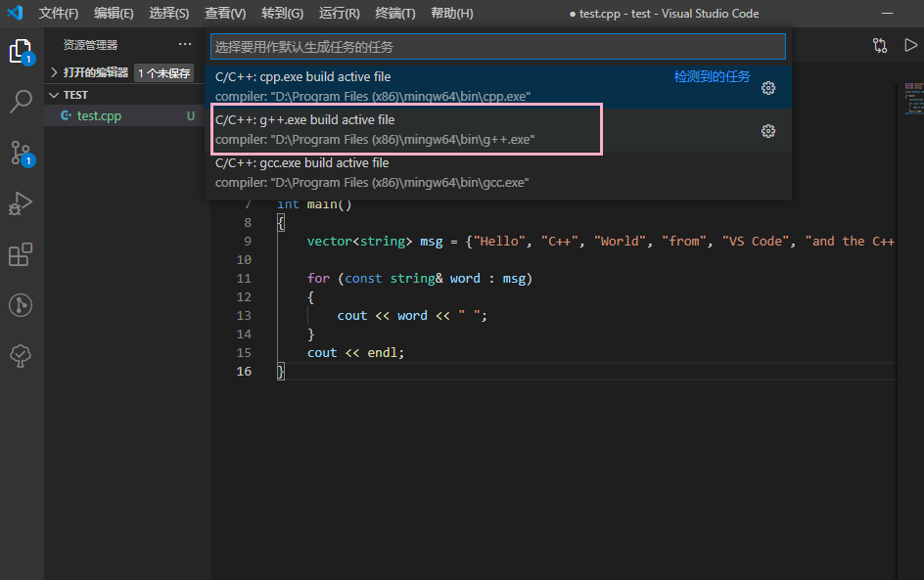Viewport: 924px width, 580px height.
Task: Open the Explorer view in the activity bar
Action: (x=21, y=50)
